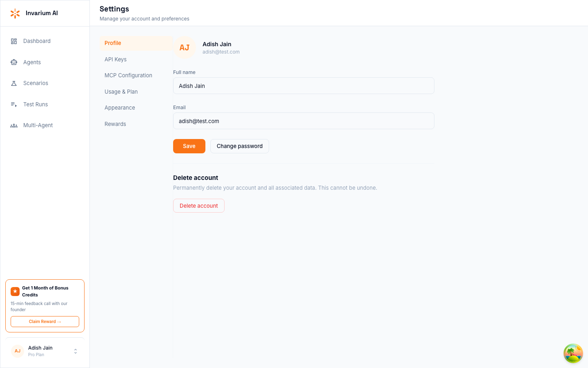Image resolution: width=588 pixels, height=368 pixels.
Task: Click the star icon on the bonus credits card
Action: pyautogui.click(x=15, y=291)
